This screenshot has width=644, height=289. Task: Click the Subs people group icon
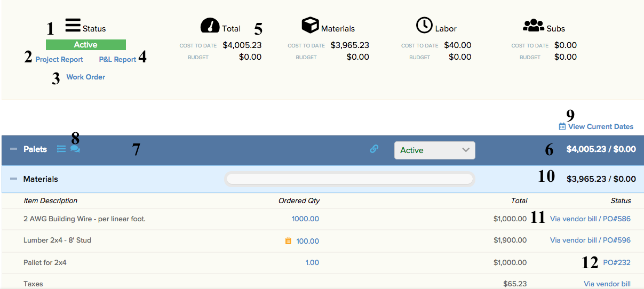[533, 25]
